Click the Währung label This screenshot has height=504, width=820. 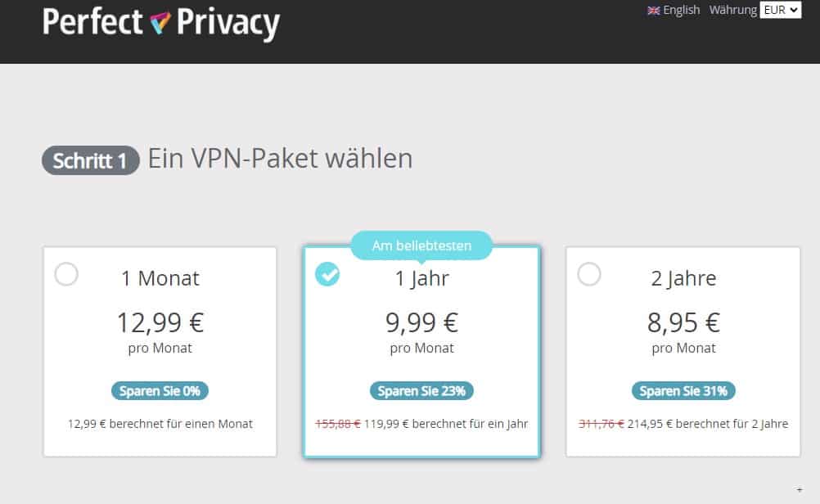point(732,10)
